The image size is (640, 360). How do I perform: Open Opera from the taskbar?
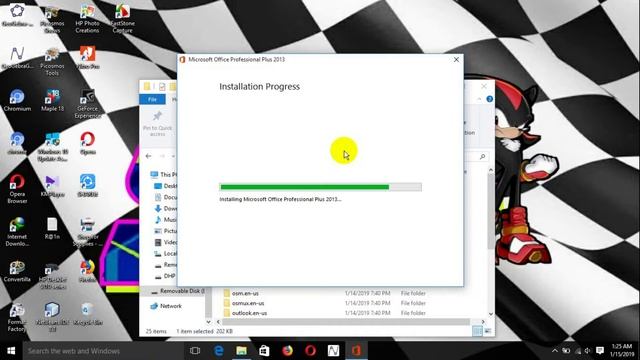coord(310,351)
